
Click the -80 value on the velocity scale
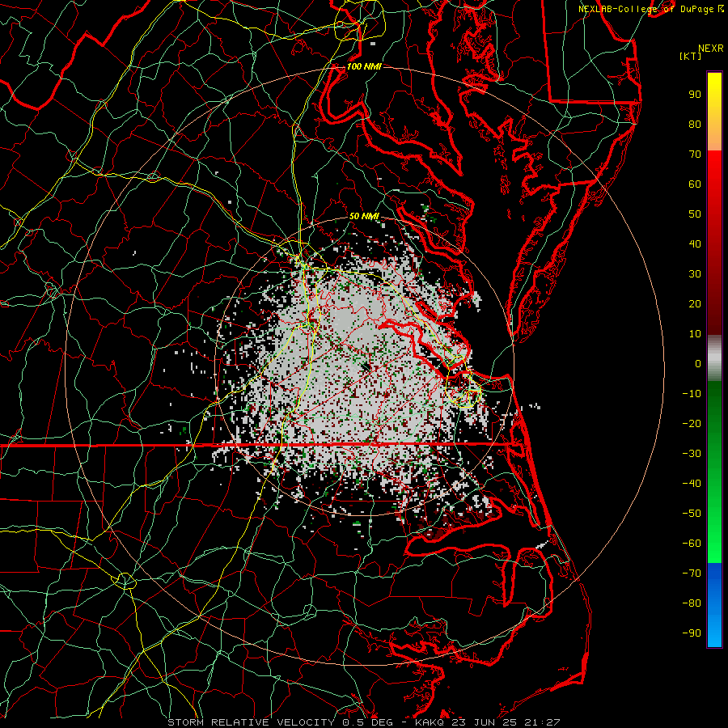pos(692,603)
